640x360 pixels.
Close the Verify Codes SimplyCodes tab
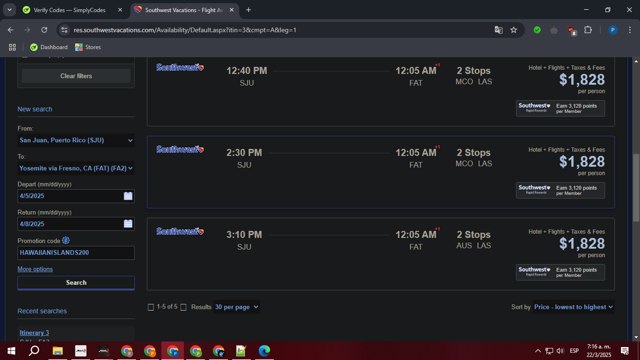[x=120, y=10]
